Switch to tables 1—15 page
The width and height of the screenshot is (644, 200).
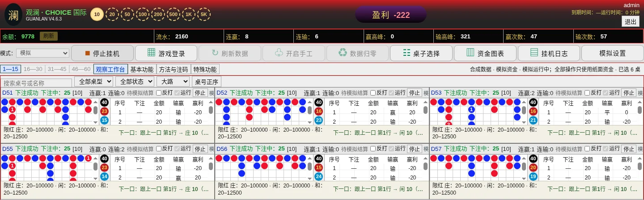[10, 69]
